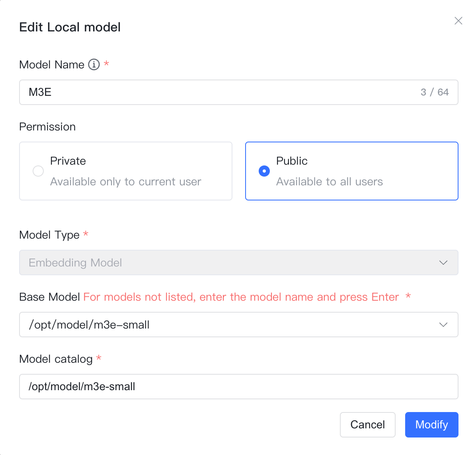The width and height of the screenshot is (476, 455).
Task: Expand the Model Type dropdown arrow
Action: (x=443, y=262)
